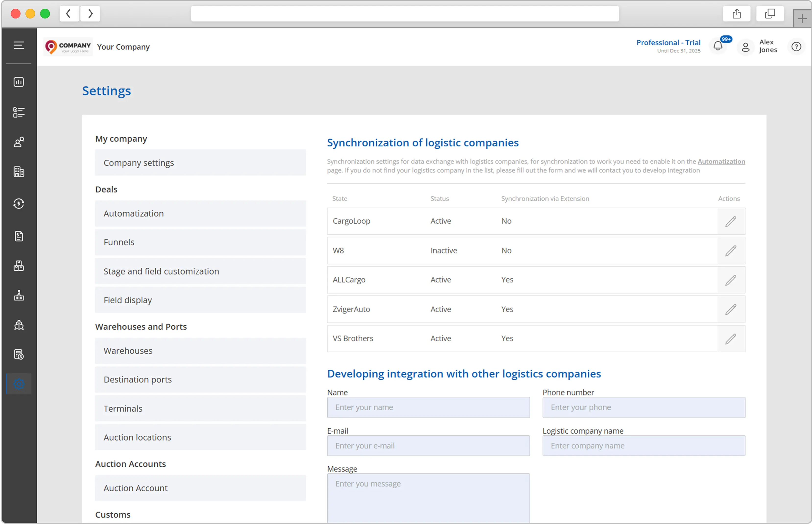
Task: Open the contacts people icon in sidebar
Action: [19, 142]
